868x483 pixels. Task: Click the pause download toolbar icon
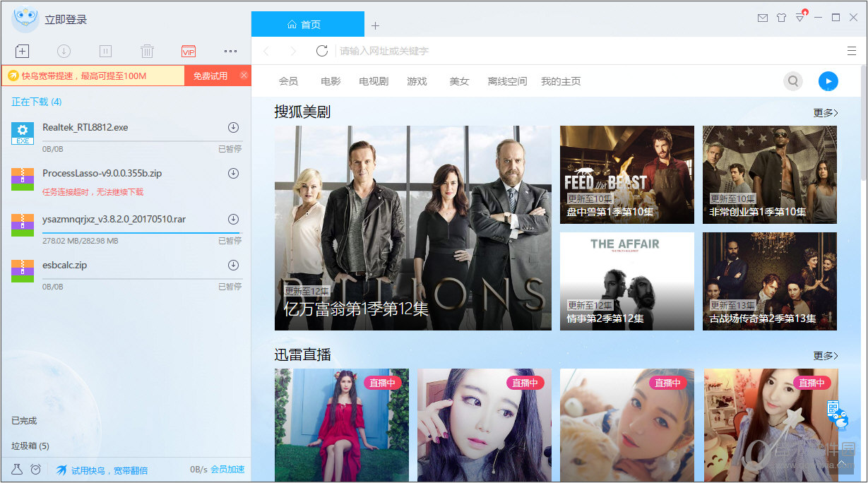click(x=105, y=51)
